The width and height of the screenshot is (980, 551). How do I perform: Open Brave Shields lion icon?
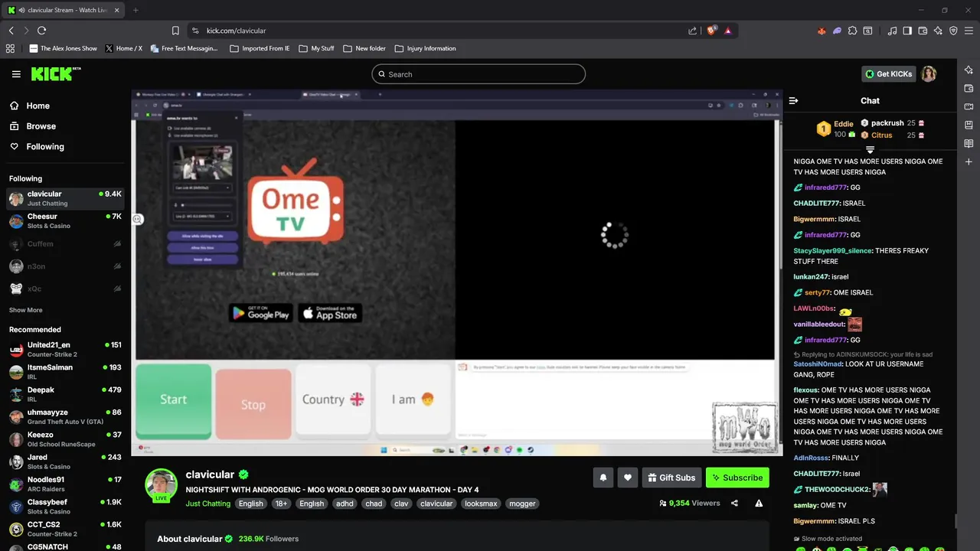(x=711, y=31)
